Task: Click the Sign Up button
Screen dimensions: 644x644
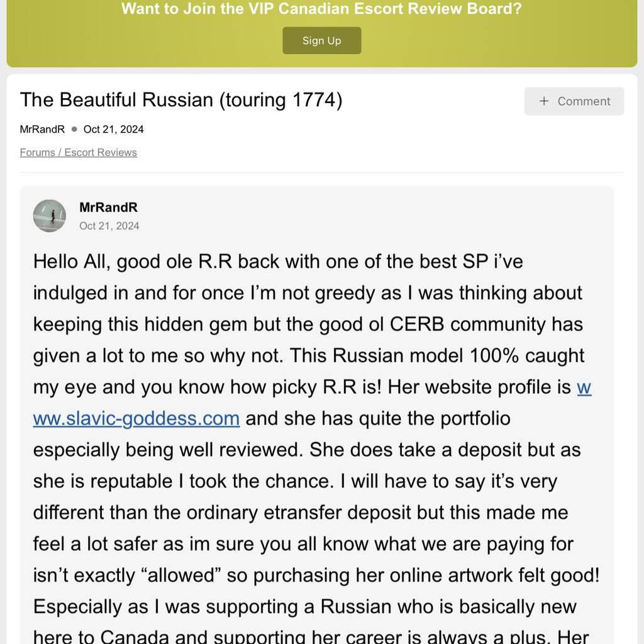Action: [x=321, y=41]
